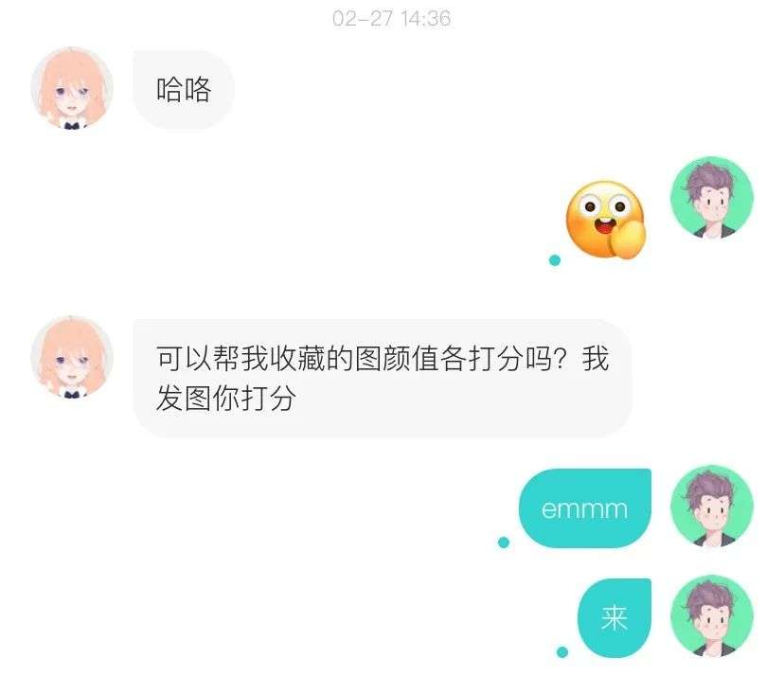Select the long gray message about 打分

(382, 378)
